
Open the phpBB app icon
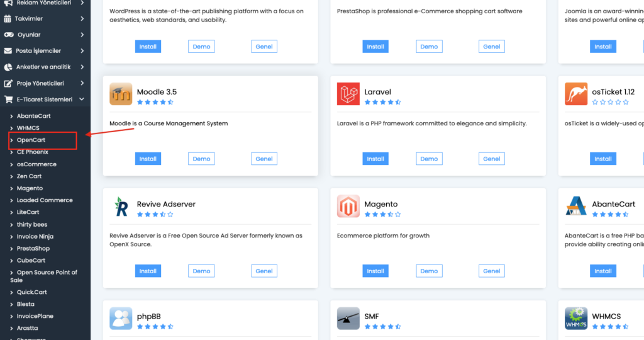coord(121,318)
